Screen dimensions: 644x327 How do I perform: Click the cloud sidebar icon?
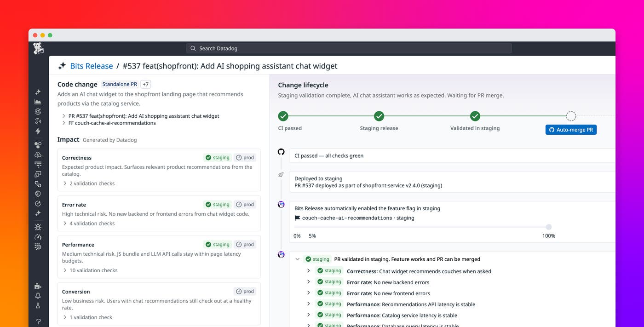point(38,155)
